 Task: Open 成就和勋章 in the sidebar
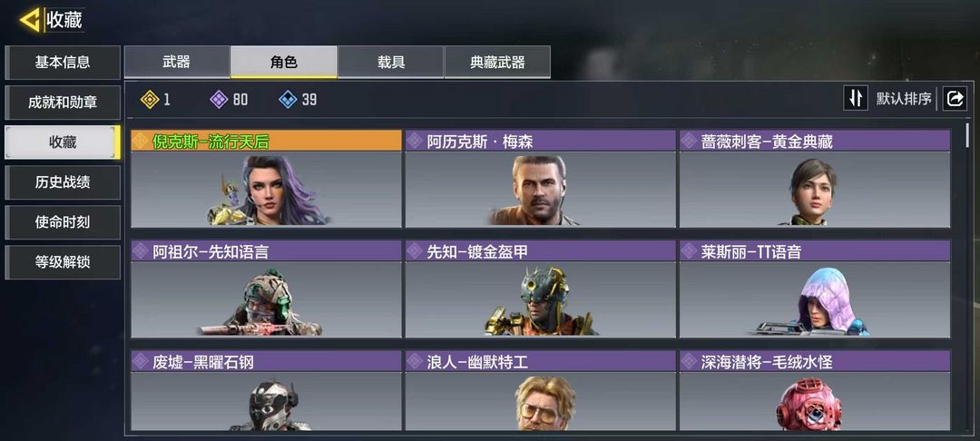(63, 103)
